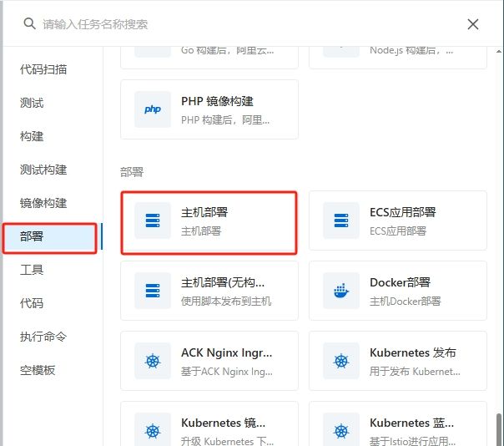Viewport: 504px width, 446px height.
Task: Choose the PHP 镜像构建 card title
Action: point(217,101)
